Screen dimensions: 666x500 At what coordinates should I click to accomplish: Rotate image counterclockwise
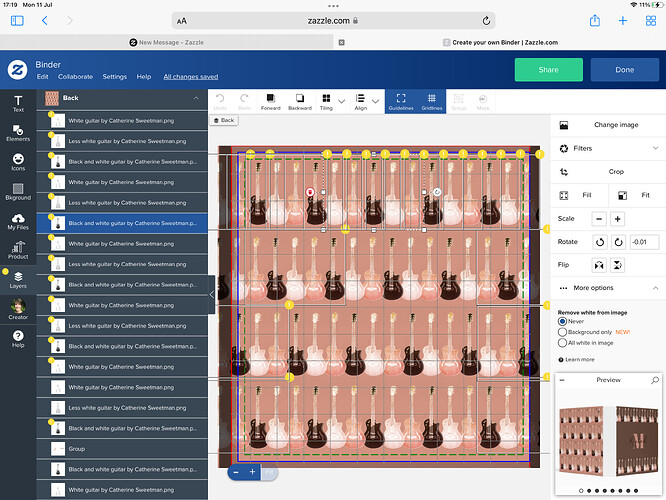600,242
